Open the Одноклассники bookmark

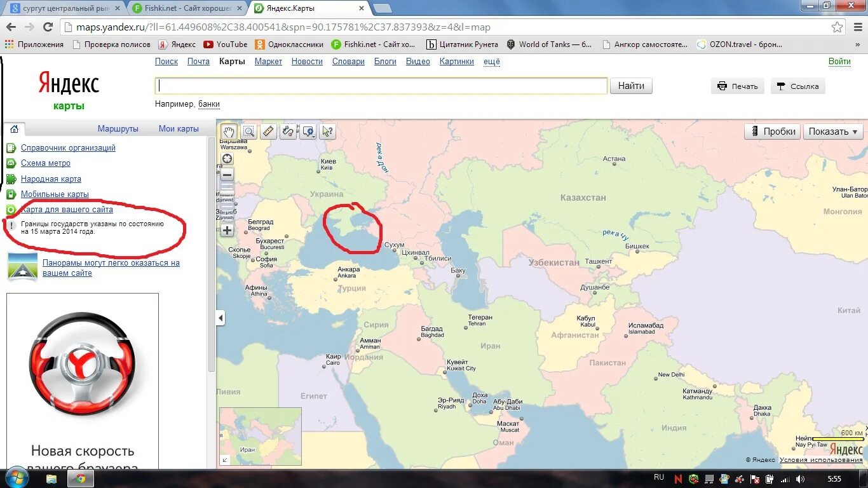tap(289, 44)
